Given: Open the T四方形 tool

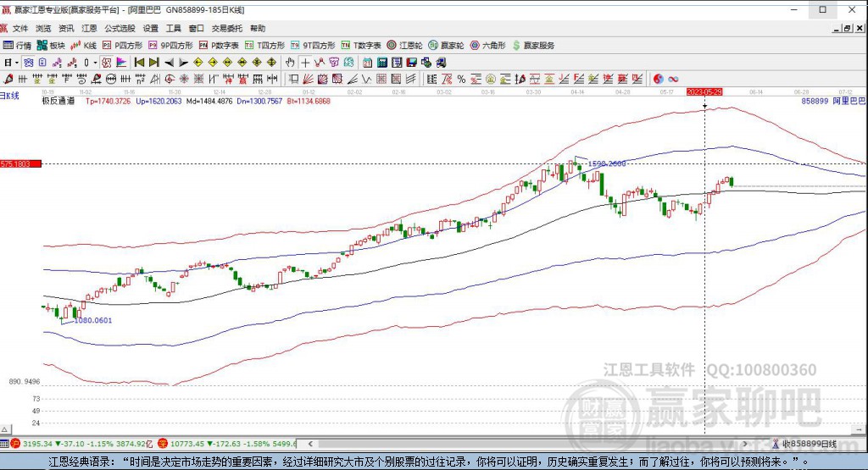Looking at the screenshot, I should [x=264, y=46].
